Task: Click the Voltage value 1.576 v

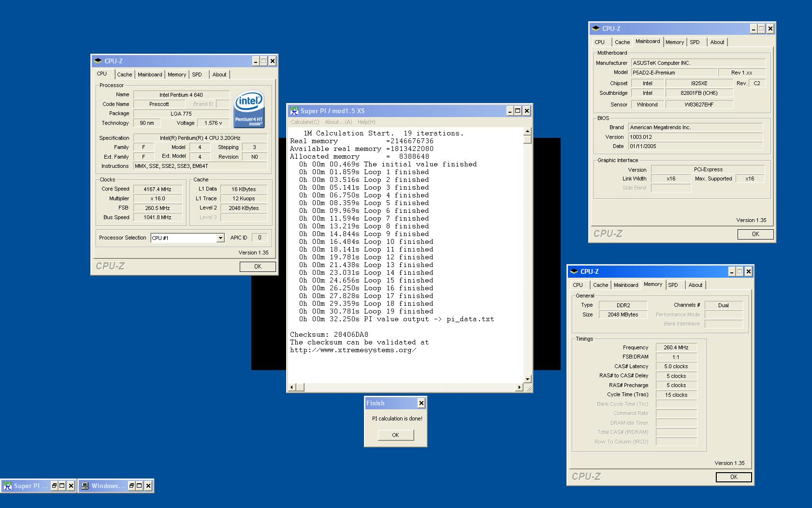Action: [213, 123]
